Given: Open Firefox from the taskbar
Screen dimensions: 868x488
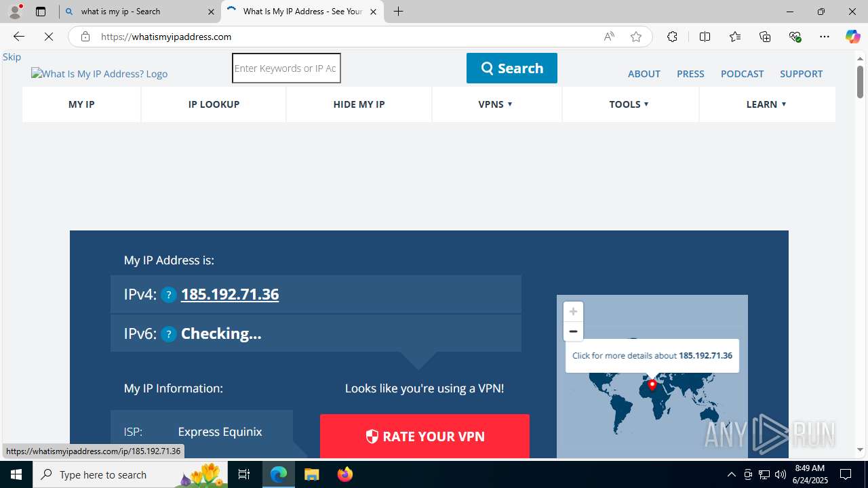Looking at the screenshot, I should tap(345, 474).
